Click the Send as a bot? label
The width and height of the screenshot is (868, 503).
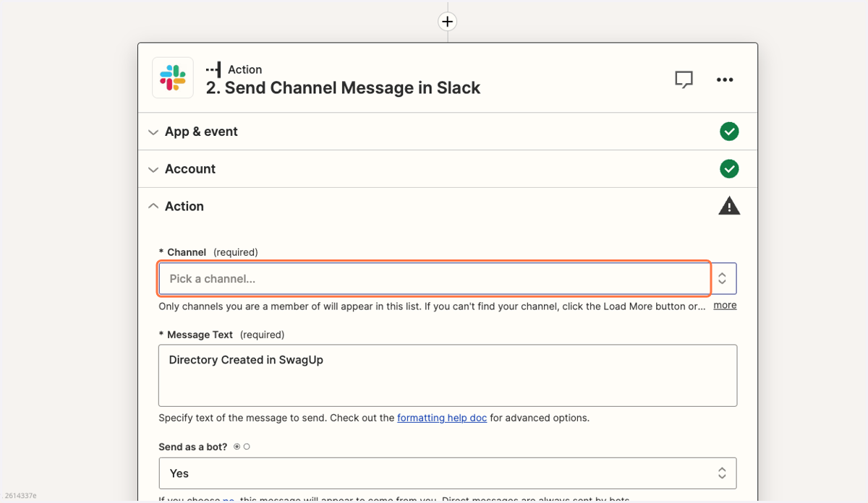(193, 447)
